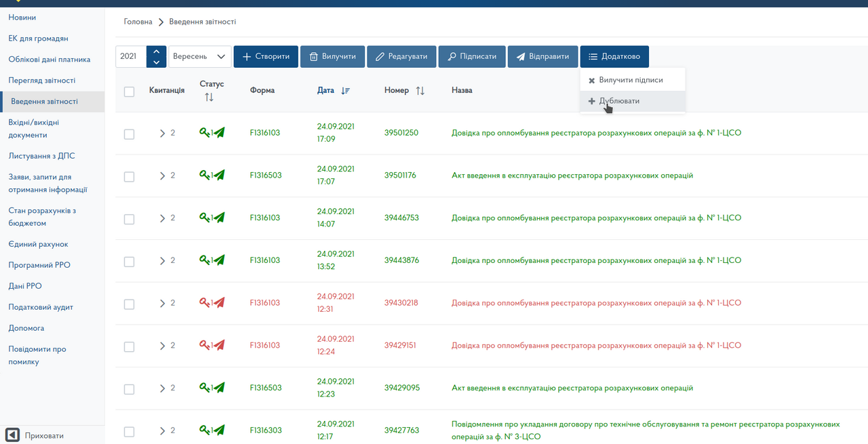Viewport: 868px width, 444px height.
Task: Select checkbox for report 39429151
Action: (129, 347)
